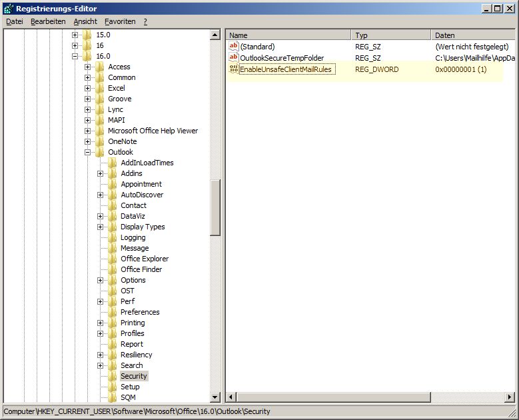Open the Favoriten menu
519x420 pixels.
point(120,21)
